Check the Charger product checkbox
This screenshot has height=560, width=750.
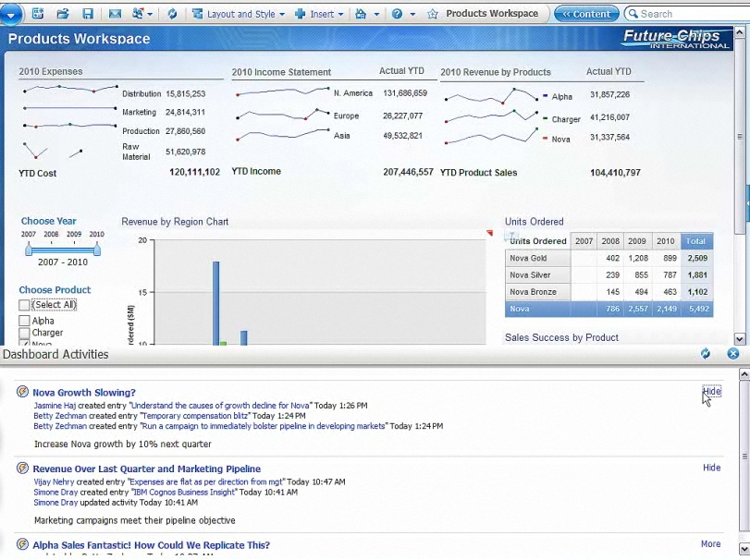[x=24, y=333]
